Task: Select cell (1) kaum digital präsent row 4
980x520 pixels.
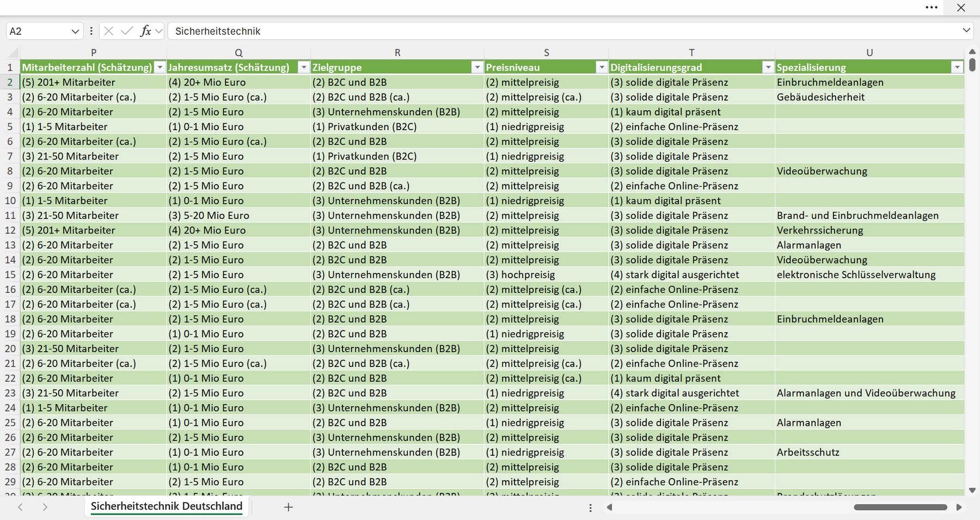Action: tap(691, 112)
